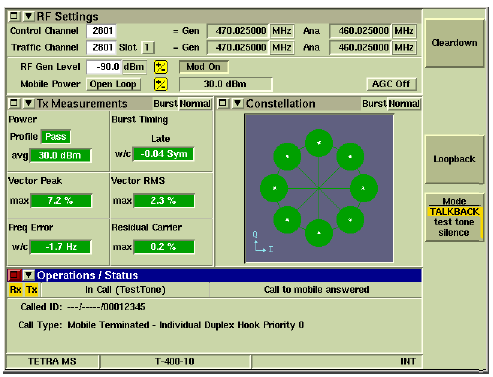The height and width of the screenshot is (377, 493).
Task: Edit the RF Gen Level -90.0 field
Action: [x=104, y=67]
